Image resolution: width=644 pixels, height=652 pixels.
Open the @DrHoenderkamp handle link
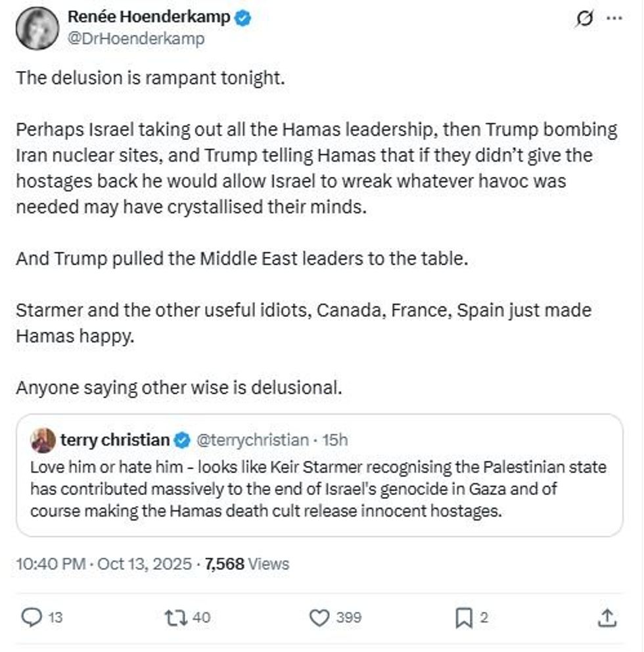coord(137,39)
